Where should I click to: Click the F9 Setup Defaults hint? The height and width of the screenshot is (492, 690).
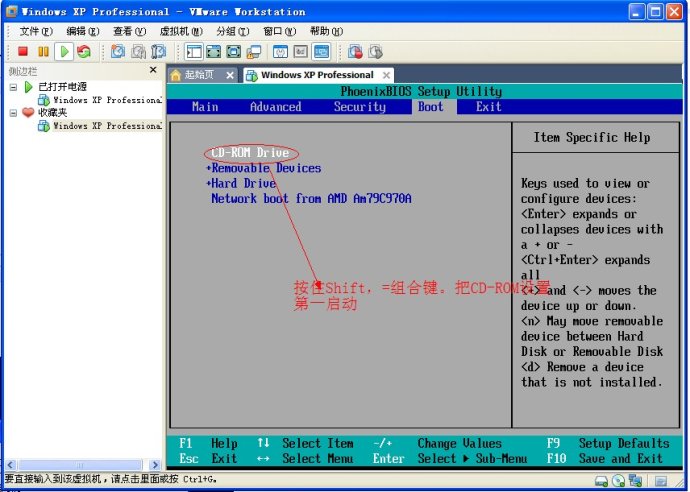pos(608,443)
